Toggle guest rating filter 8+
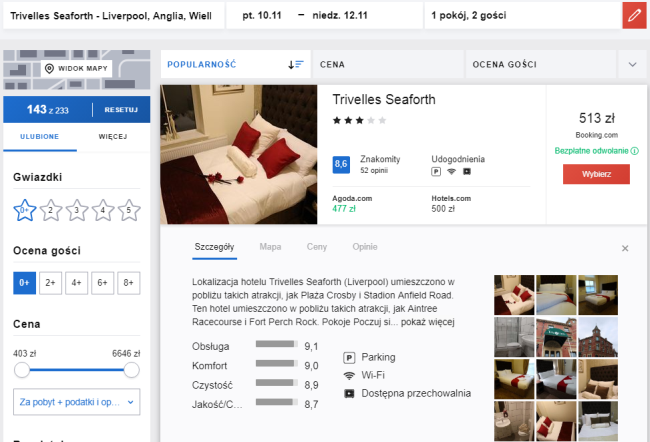The image size is (650, 442). tap(128, 283)
